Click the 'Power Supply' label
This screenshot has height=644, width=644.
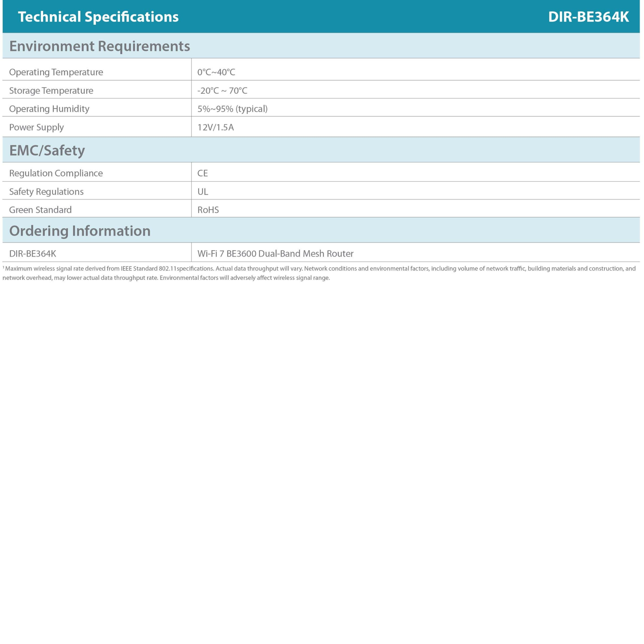click(x=36, y=127)
